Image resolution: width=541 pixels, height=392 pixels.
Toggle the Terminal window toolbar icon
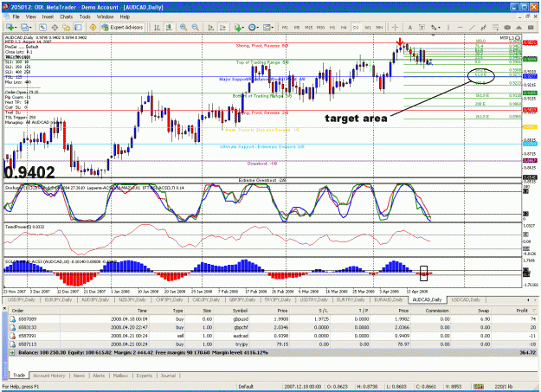tap(78, 28)
